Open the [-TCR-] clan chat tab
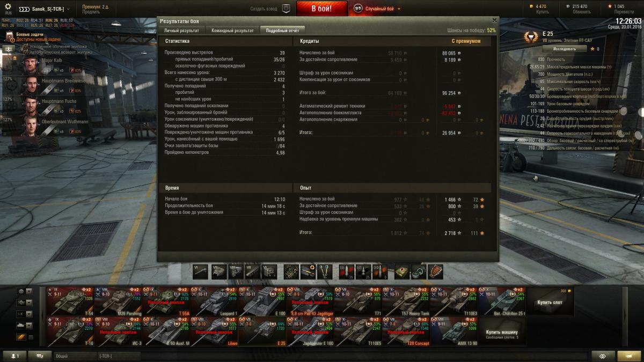The image size is (644, 362). click(x=119, y=356)
